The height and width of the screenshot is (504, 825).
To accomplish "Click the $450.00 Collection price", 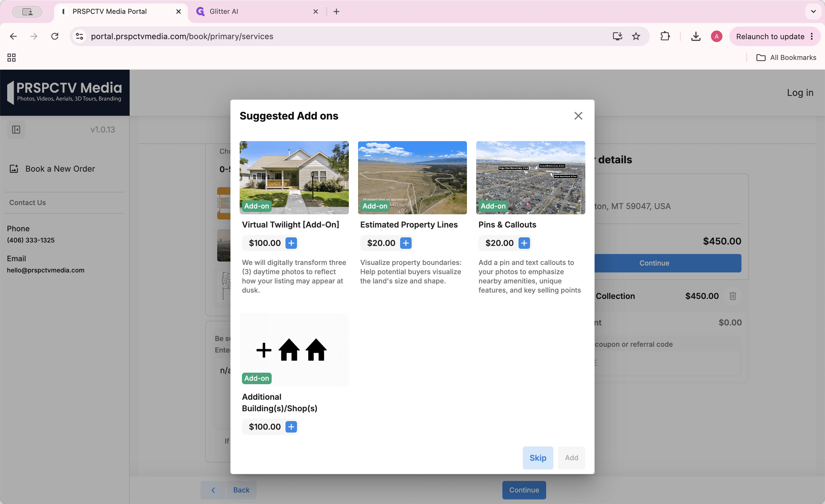I will 702,296.
